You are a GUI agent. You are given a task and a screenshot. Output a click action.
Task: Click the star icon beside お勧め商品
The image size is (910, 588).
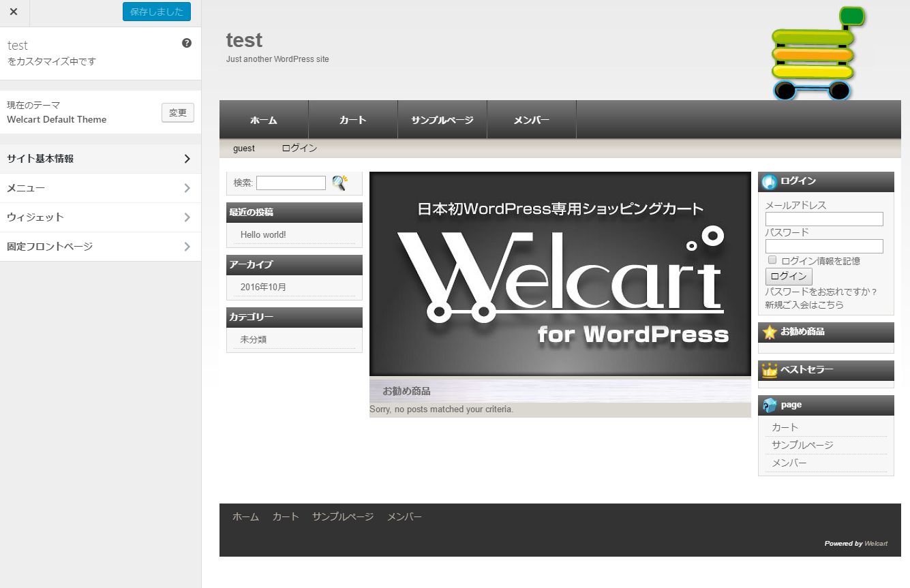click(x=770, y=332)
